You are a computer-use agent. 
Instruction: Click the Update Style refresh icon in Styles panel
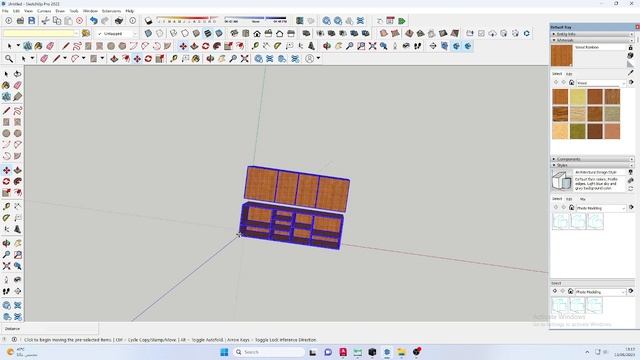point(631,189)
